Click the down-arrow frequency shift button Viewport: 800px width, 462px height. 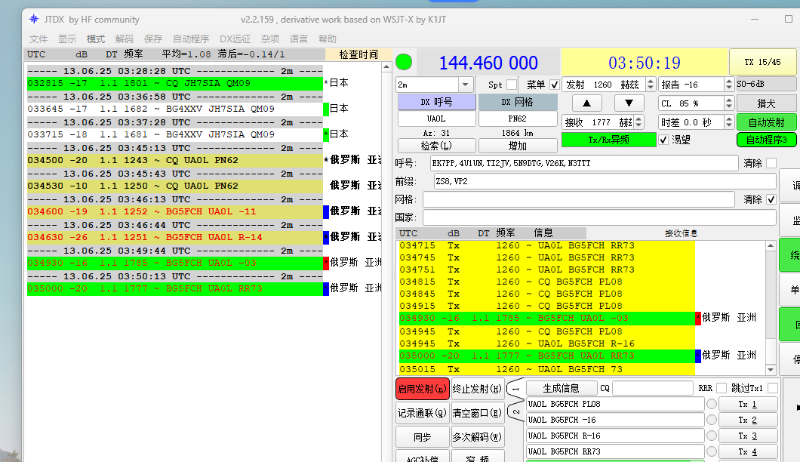click(x=629, y=104)
